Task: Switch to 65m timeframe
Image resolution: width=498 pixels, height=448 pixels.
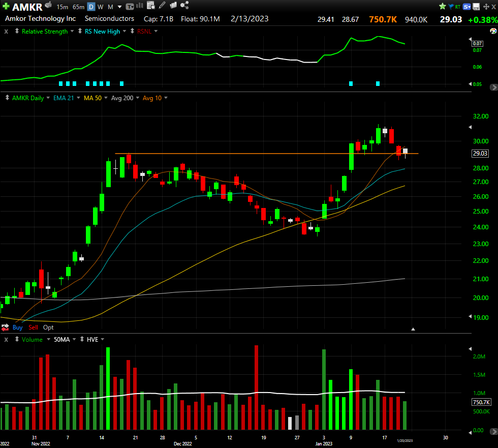Action: click(x=78, y=7)
